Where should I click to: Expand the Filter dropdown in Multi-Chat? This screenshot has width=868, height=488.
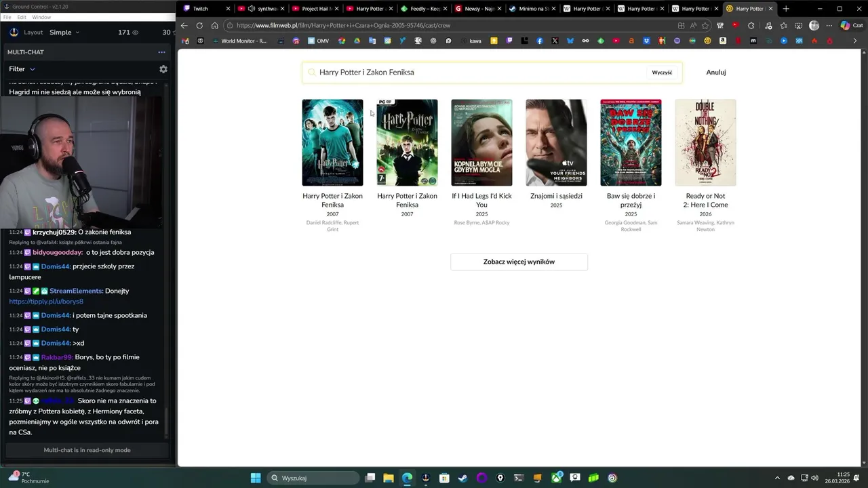[22, 69]
